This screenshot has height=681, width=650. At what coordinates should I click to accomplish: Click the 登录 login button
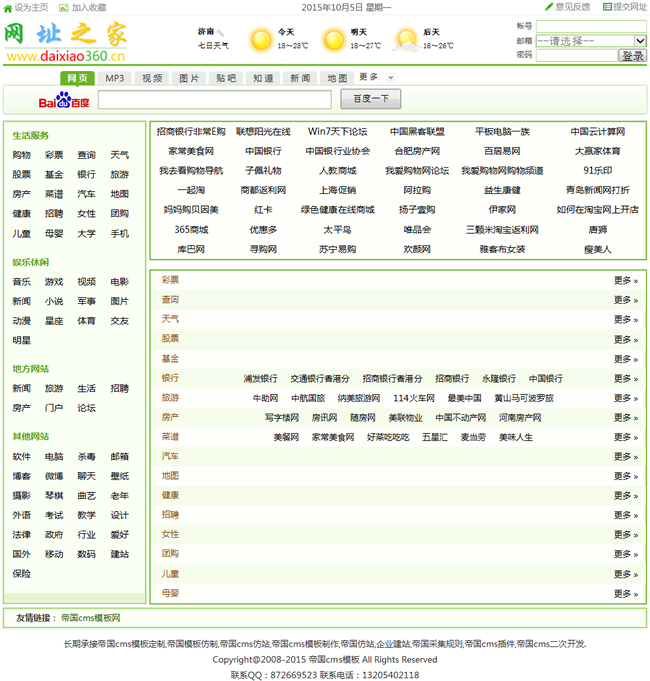click(633, 56)
